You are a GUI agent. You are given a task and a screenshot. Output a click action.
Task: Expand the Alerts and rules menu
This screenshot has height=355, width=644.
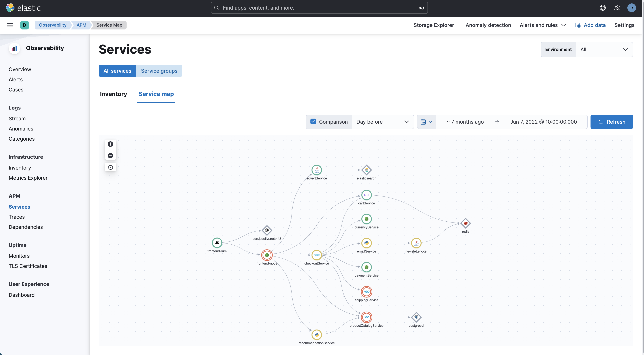click(x=543, y=25)
